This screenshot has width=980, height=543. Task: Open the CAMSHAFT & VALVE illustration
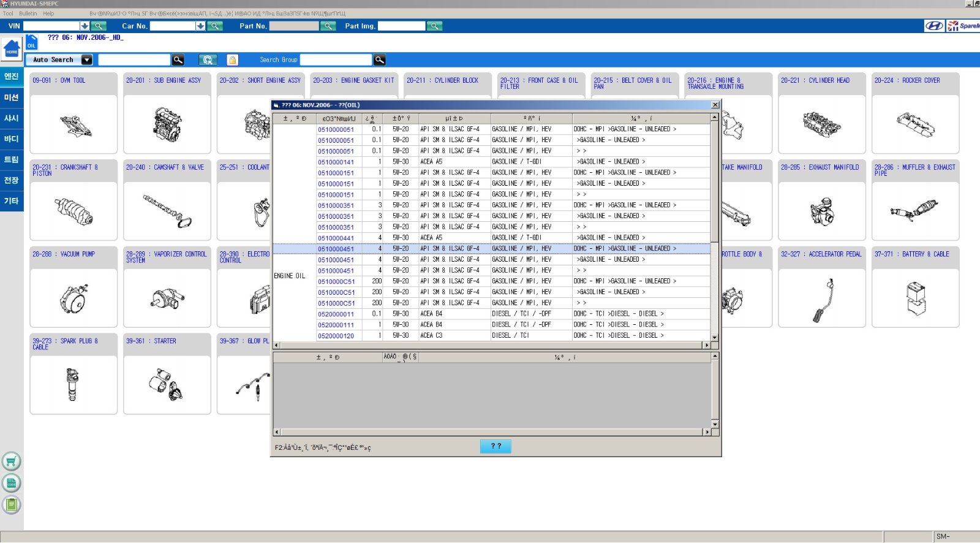pos(167,211)
